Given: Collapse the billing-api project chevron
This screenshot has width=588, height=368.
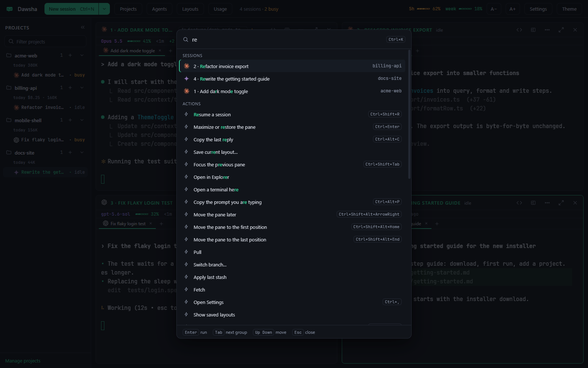Looking at the screenshot, I should (x=82, y=88).
